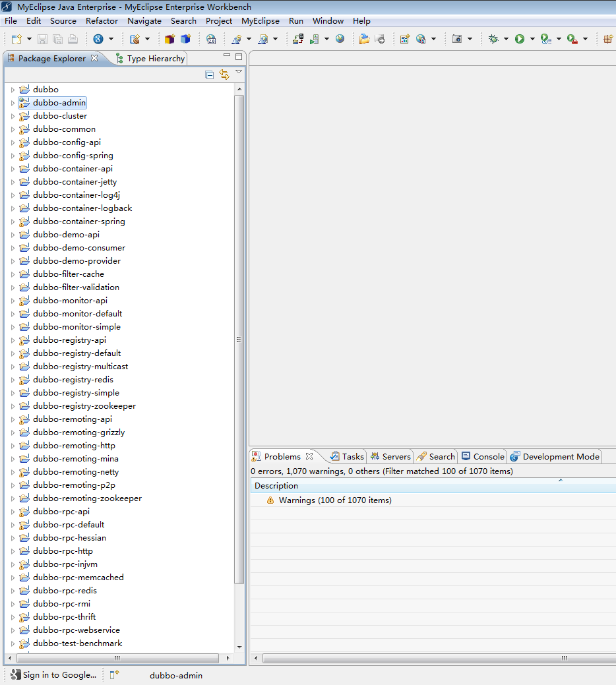
Task: Open the Google icon dropdown arrow
Action: [x=111, y=40]
